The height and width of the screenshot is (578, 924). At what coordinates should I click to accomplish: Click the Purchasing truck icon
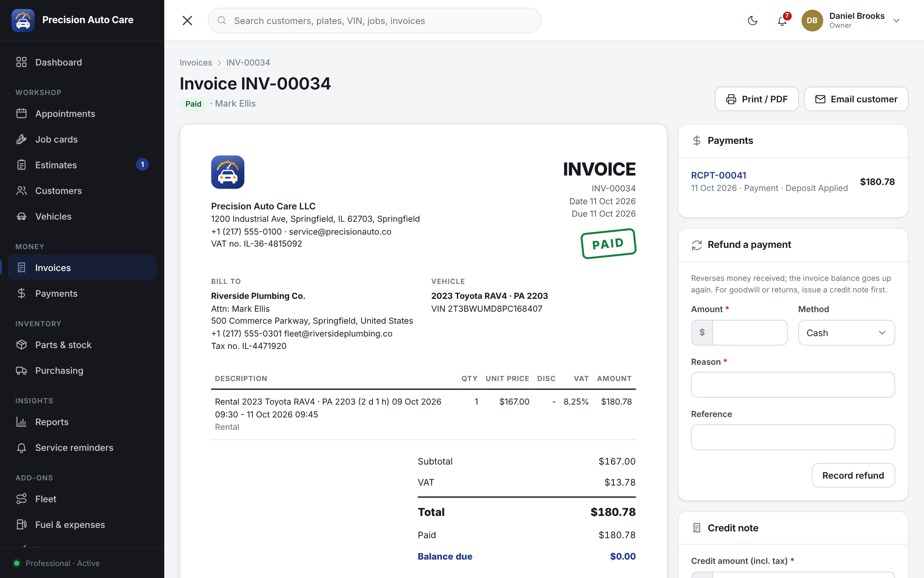[x=21, y=370]
